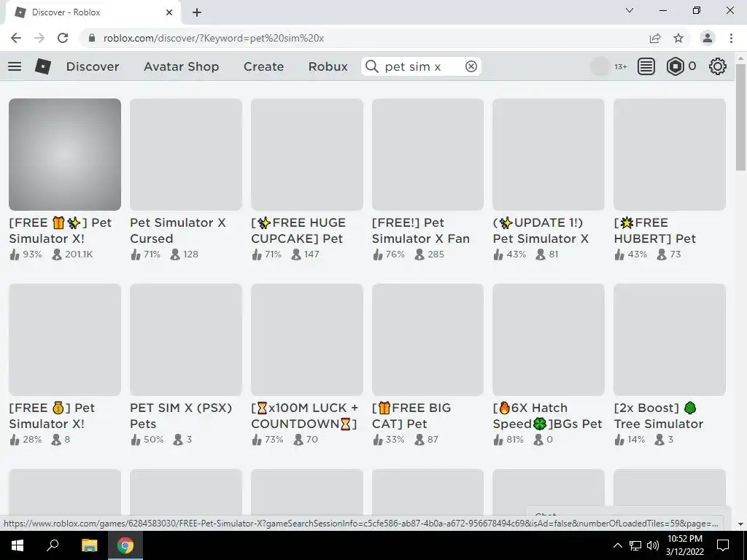
Task: Open '[FREE] Pet Simulator X!' 93% game title
Action: [x=61, y=230]
